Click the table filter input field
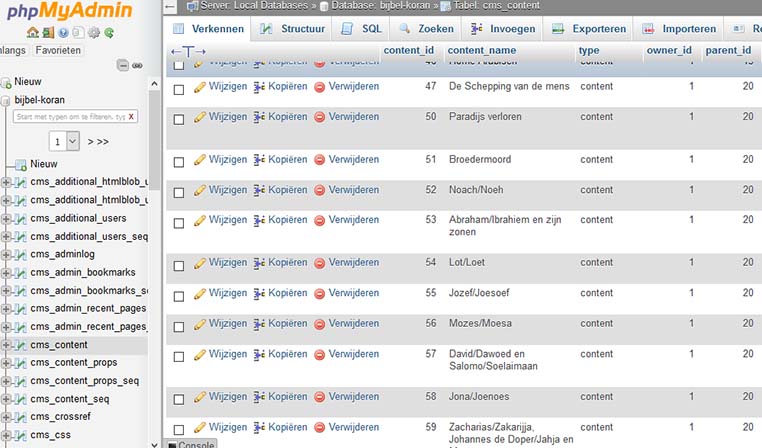 coord(68,117)
